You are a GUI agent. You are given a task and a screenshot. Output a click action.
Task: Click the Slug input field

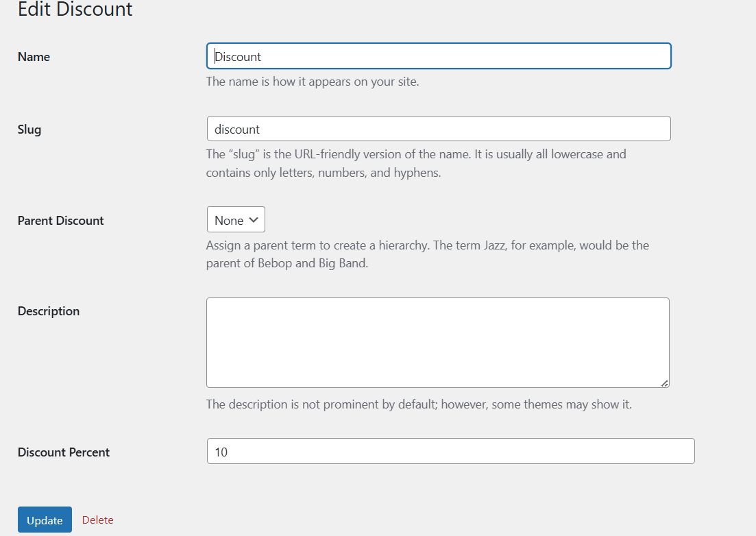(439, 129)
